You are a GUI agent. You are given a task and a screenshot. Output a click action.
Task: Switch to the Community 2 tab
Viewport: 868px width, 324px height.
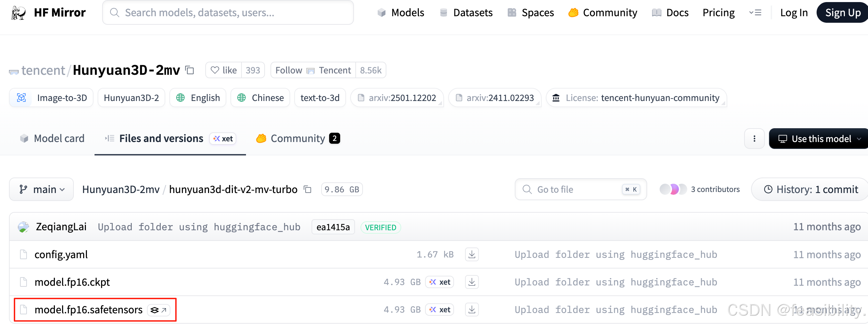(298, 139)
